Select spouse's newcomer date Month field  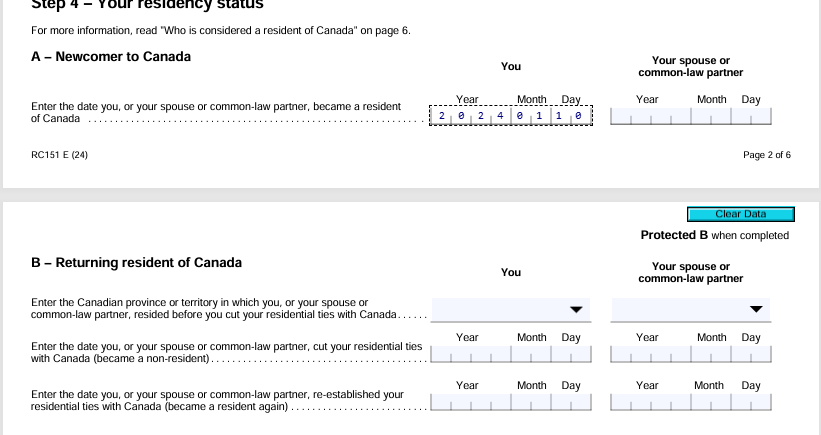[x=709, y=117]
